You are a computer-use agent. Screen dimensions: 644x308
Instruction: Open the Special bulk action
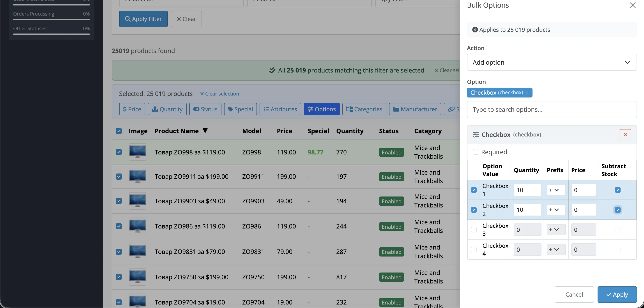point(240,109)
